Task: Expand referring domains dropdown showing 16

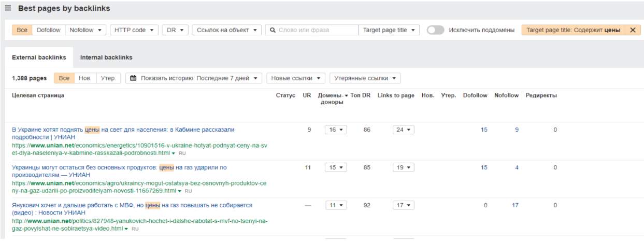Action: click(335, 130)
